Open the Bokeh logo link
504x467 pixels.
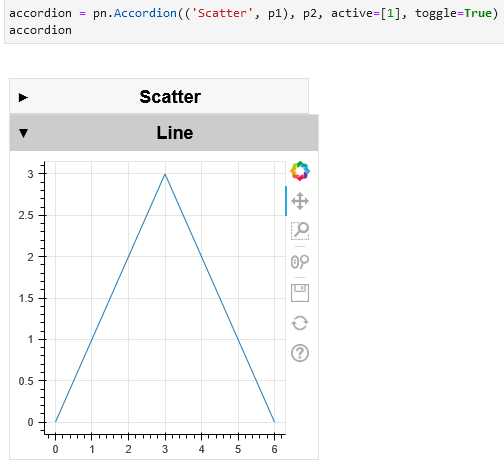pyautogui.click(x=300, y=171)
